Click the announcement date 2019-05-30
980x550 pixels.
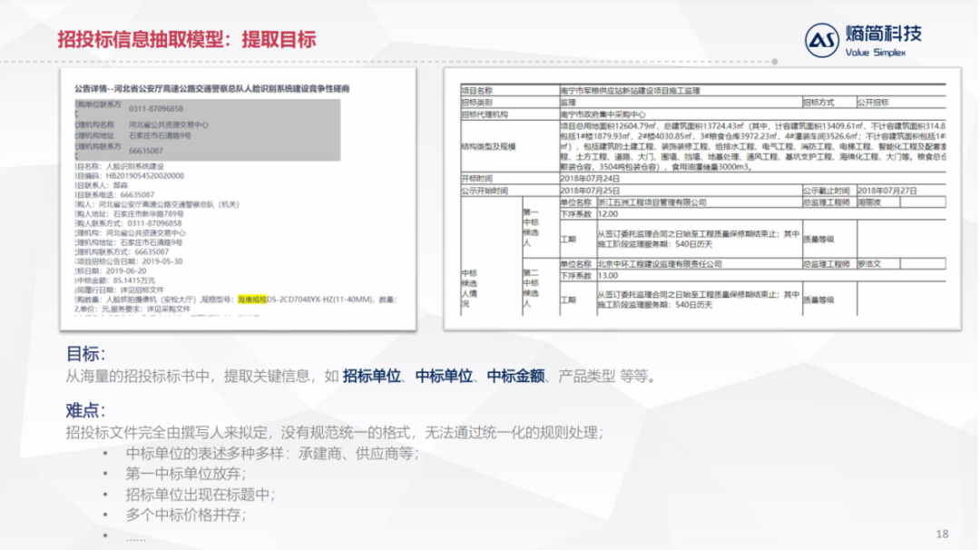[162, 261]
